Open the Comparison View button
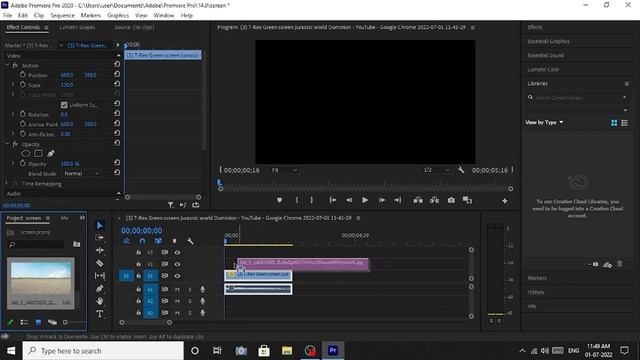Screen dimensions: 640x360 point(467,200)
